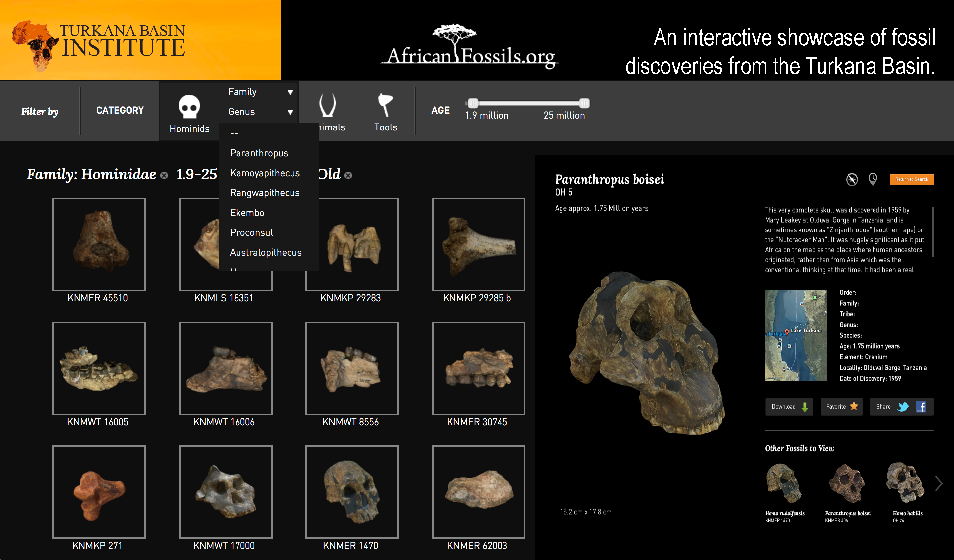Screen dimensions: 954x560
Task: Choose the blank '--' genus option
Action: coord(234,133)
